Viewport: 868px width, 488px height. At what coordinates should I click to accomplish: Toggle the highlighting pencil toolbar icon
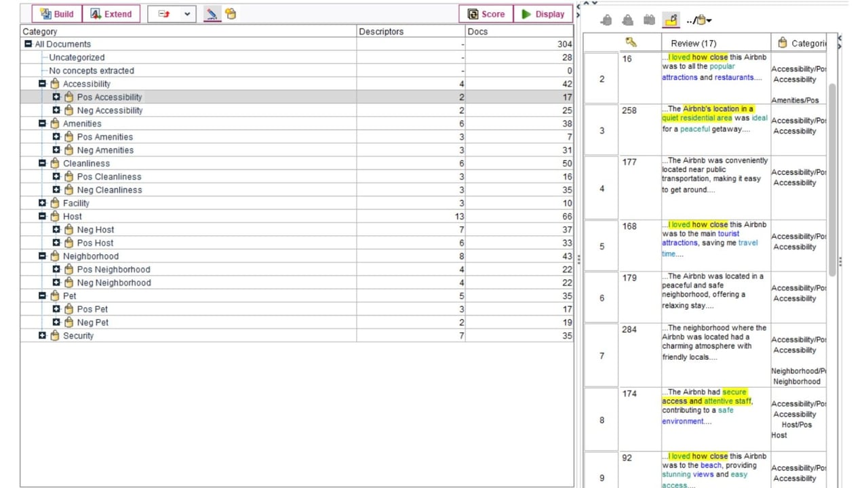(212, 14)
